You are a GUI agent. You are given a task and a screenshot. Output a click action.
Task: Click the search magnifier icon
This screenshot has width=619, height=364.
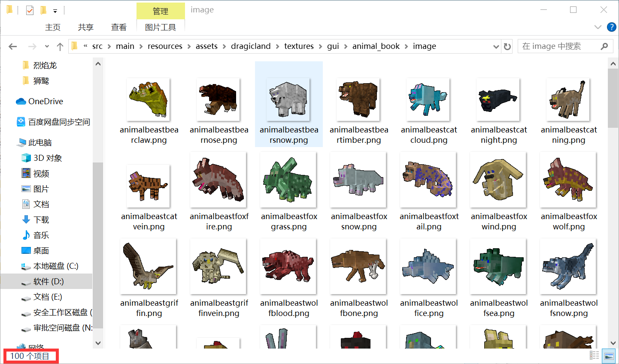point(604,46)
